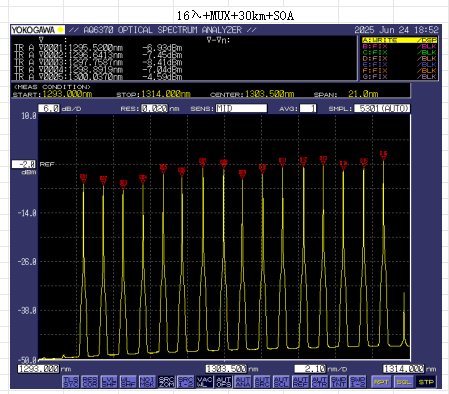Click the -2.0 REF level box
The width and height of the screenshot is (449, 394).
[x=23, y=164]
